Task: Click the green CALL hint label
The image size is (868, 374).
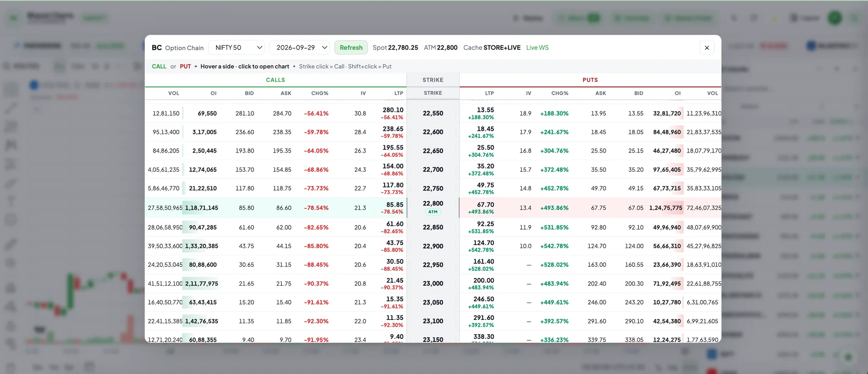Action: pos(159,67)
